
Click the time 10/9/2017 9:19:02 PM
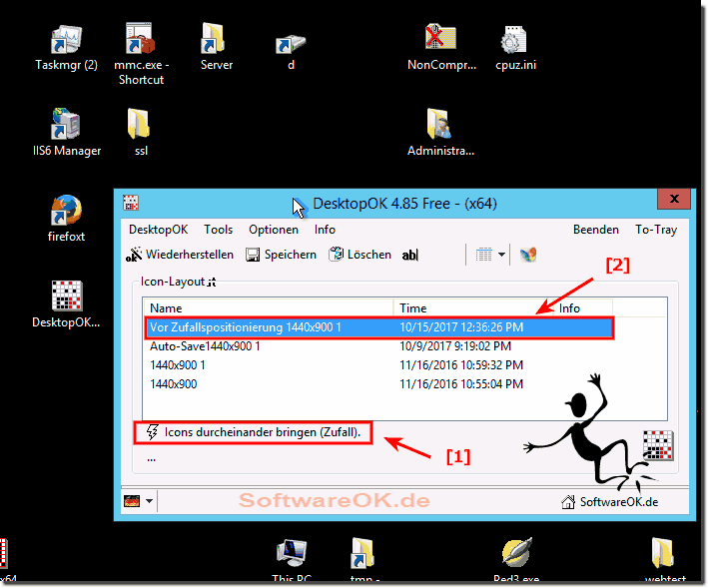point(455,346)
